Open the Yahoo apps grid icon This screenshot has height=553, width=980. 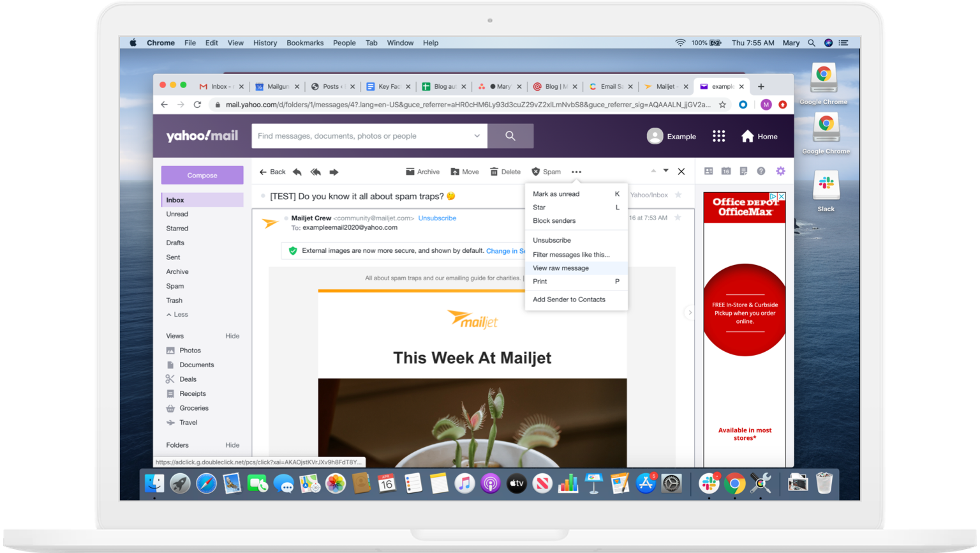[x=719, y=136]
